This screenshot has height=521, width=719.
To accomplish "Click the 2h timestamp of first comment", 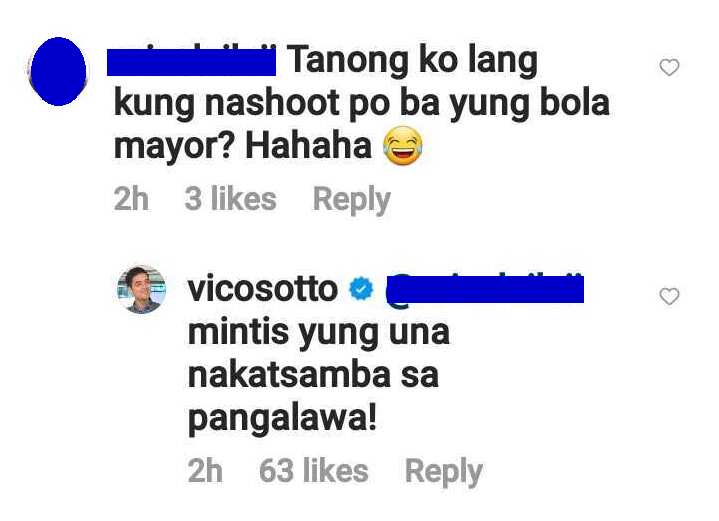I will click(x=131, y=199).
